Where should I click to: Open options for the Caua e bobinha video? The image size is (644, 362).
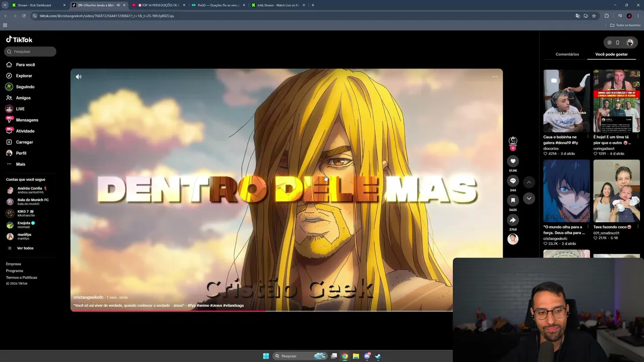(588, 137)
